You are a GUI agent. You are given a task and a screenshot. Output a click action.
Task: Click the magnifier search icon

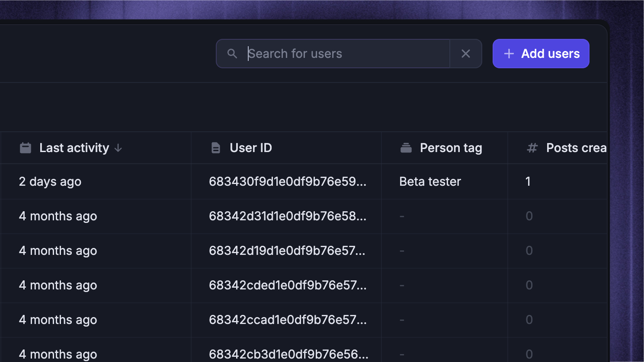click(232, 54)
